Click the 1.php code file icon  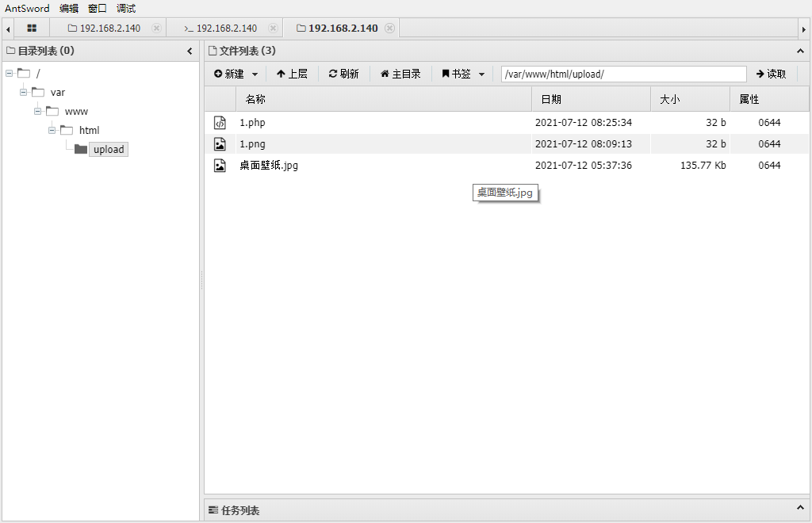(x=220, y=123)
